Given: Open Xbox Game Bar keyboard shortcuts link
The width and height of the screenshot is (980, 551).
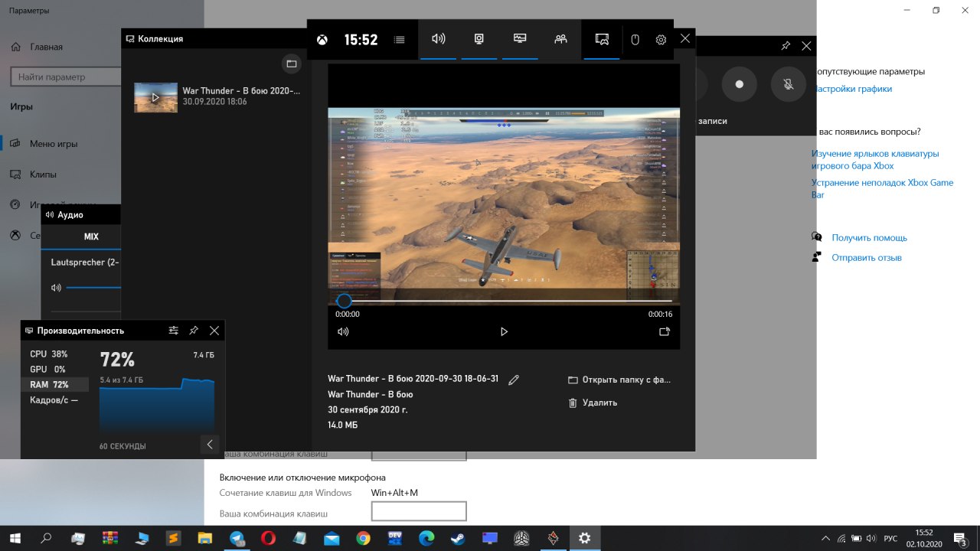Looking at the screenshot, I should [x=875, y=159].
